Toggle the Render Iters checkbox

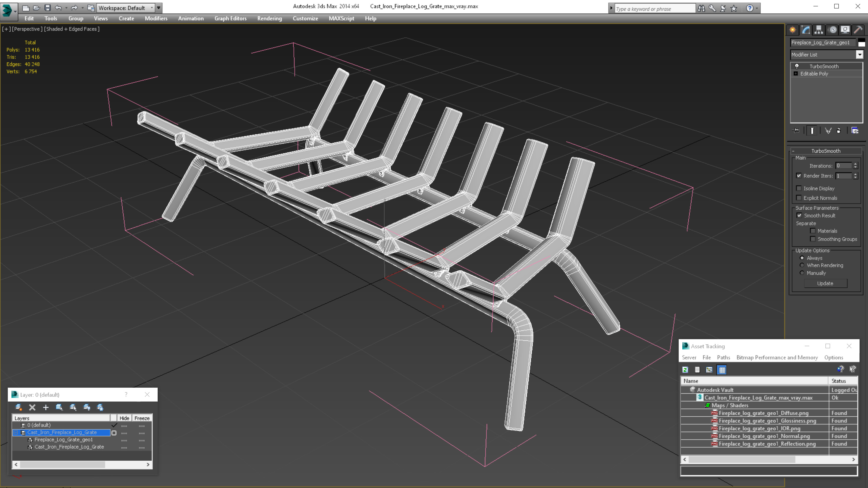pyautogui.click(x=799, y=176)
